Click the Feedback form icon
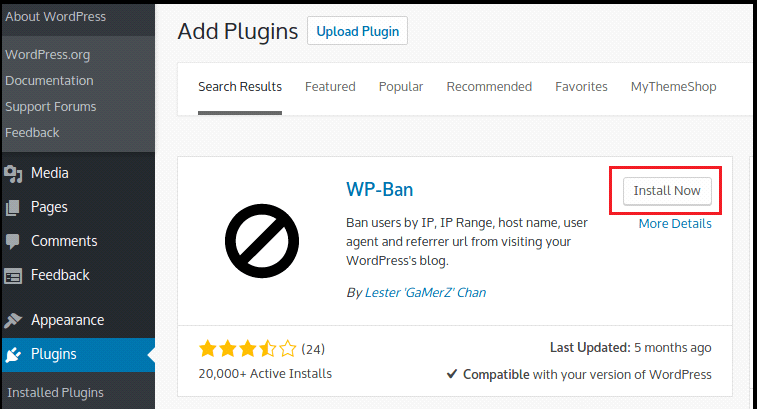This screenshot has width=757, height=409. coord(13,276)
